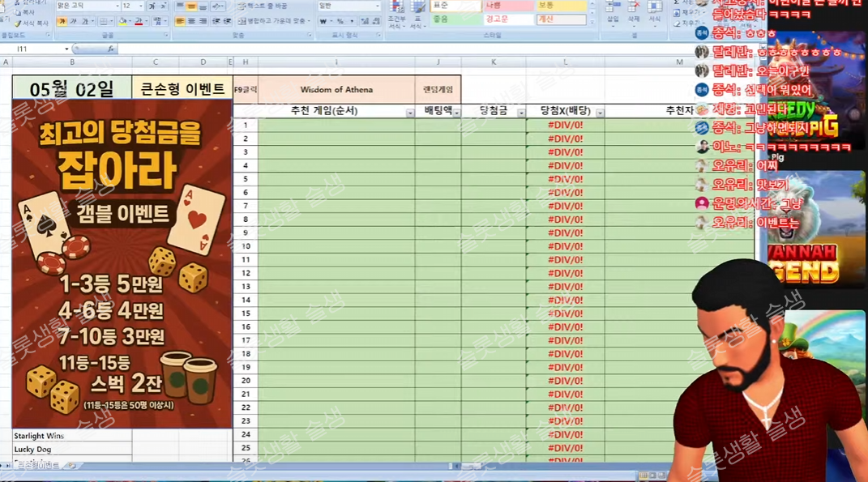This screenshot has height=482, width=868.
Task: Apply cell borders with the border button
Action: (x=103, y=22)
